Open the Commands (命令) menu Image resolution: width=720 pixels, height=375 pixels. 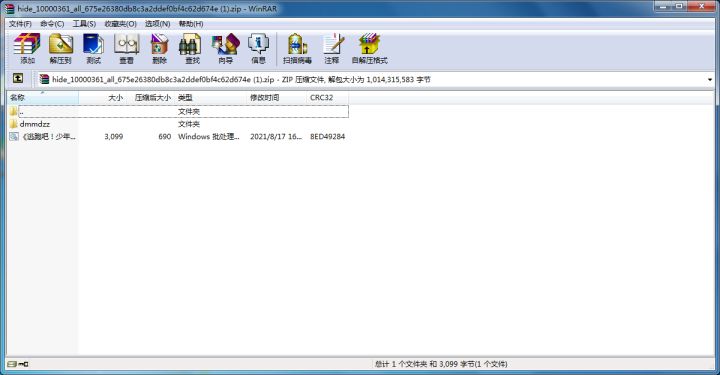(52, 23)
